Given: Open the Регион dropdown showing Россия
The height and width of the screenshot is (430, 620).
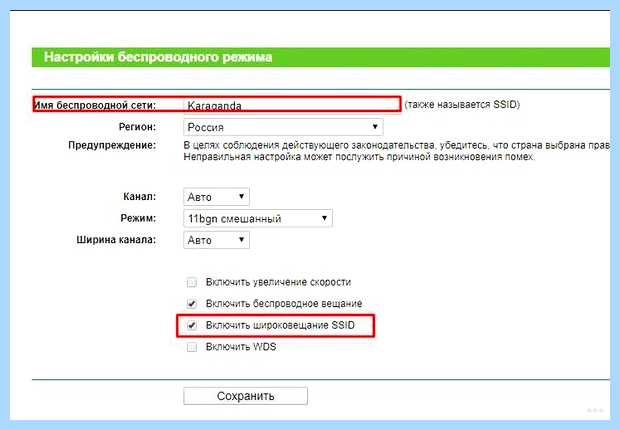Looking at the screenshot, I should [283, 127].
